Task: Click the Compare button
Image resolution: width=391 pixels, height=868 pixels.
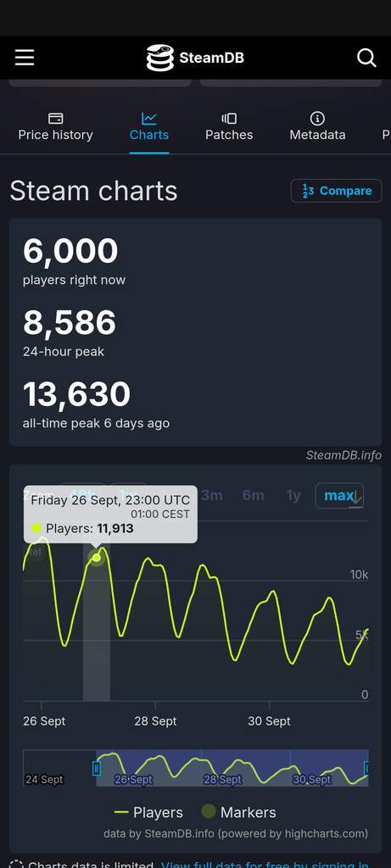Action: 336,191
